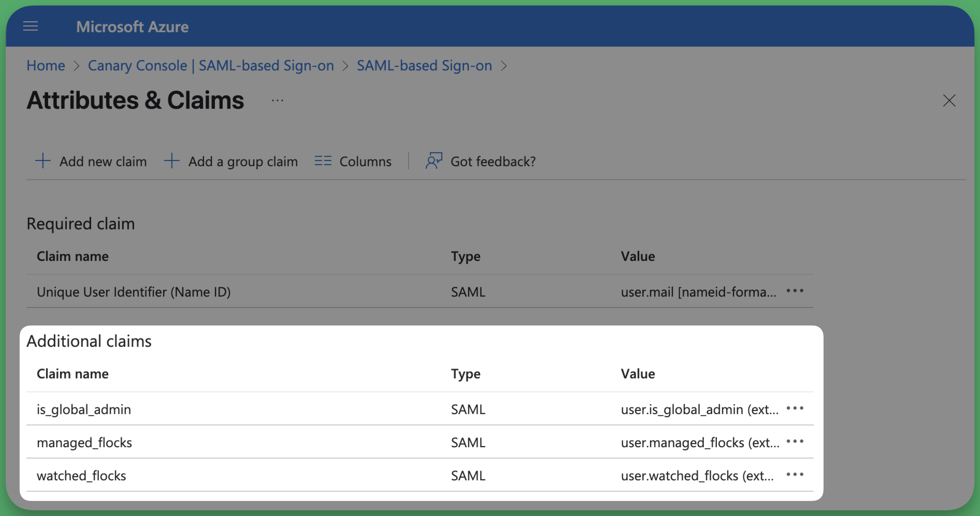This screenshot has height=516, width=980.
Task: Click SAML type in watched_flocks row
Action: (x=468, y=476)
